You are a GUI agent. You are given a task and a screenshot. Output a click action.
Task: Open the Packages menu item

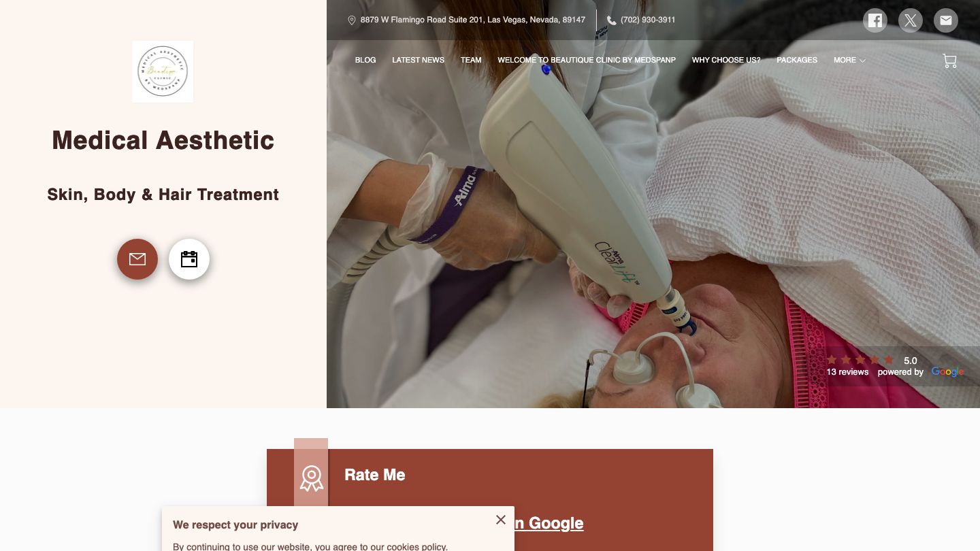tap(797, 60)
